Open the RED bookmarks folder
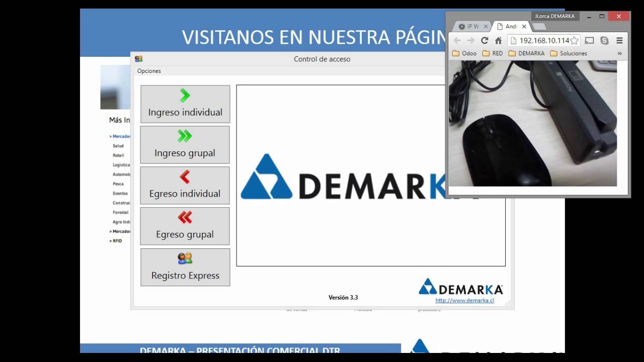This screenshot has width=644, height=362. coord(493,53)
